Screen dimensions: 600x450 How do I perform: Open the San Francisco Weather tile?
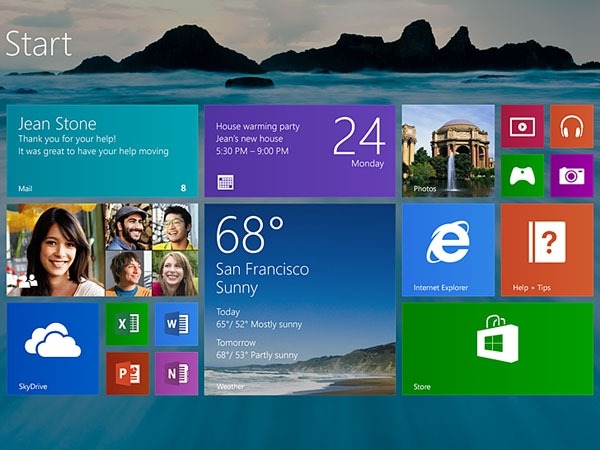pos(299,299)
